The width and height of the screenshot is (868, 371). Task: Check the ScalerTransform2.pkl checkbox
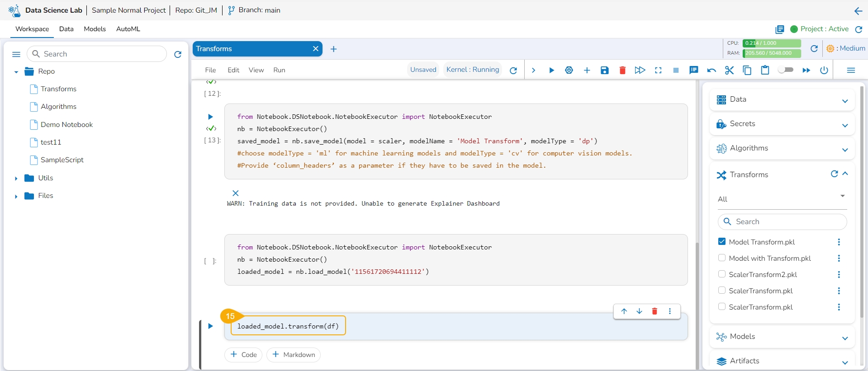tap(722, 274)
